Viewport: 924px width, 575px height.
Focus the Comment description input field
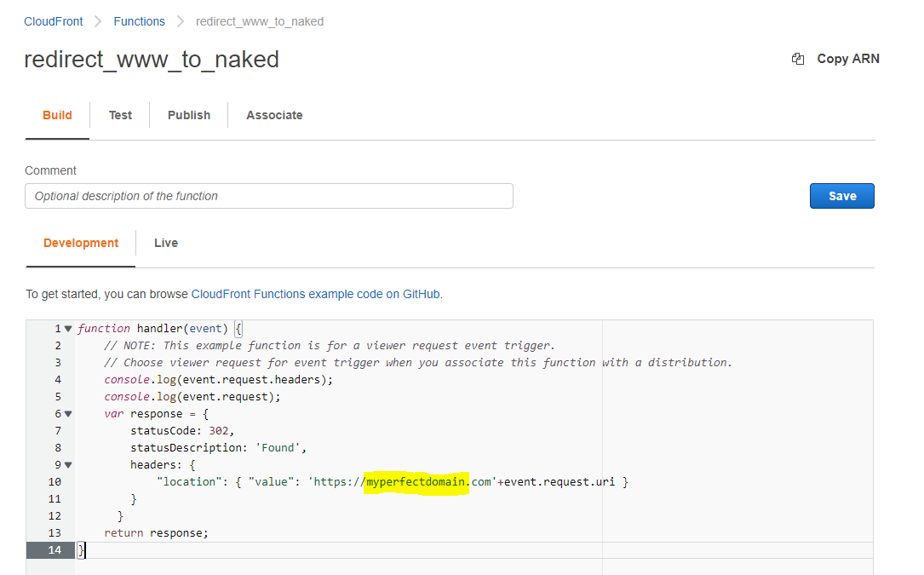[269, 196]
